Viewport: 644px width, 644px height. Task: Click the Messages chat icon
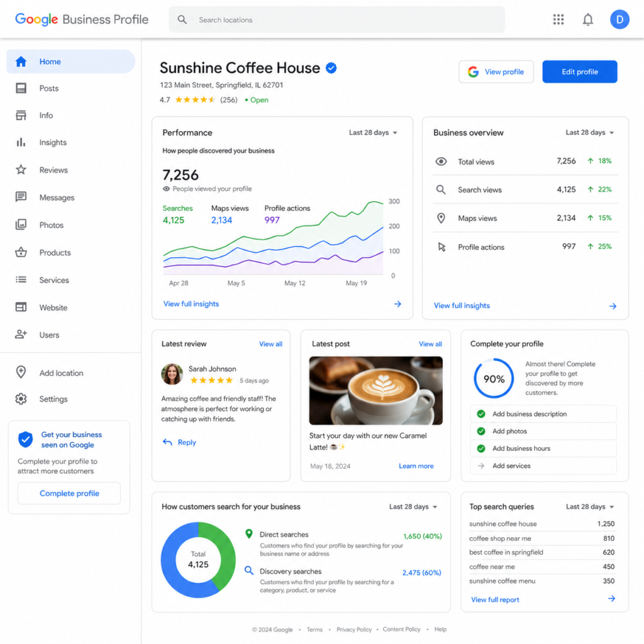pyautogui.click(x=21, y=197)
